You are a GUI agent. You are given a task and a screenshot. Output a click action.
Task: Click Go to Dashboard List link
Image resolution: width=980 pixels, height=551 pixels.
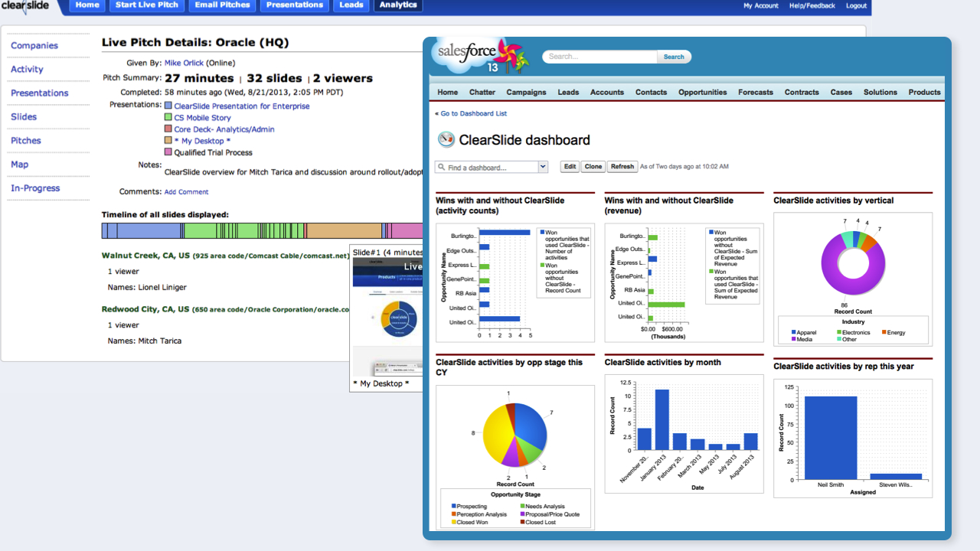point(473,113)
